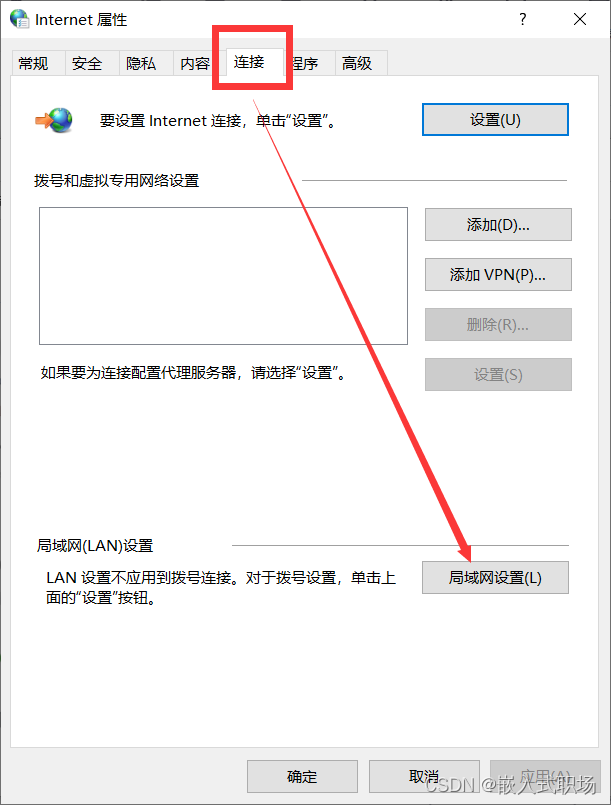Viewport: 611px width, 805px height.
Task: Click the Internet globe icon in title bar
Action: point(20,19)
